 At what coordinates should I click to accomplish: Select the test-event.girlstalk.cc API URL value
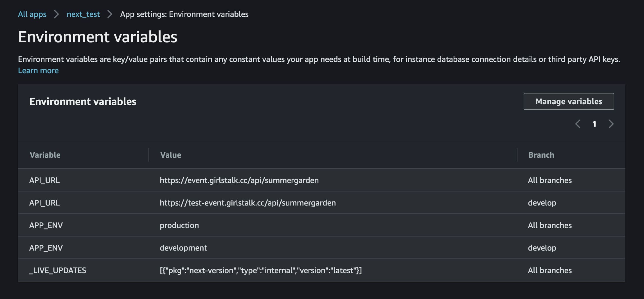point(247,203)
